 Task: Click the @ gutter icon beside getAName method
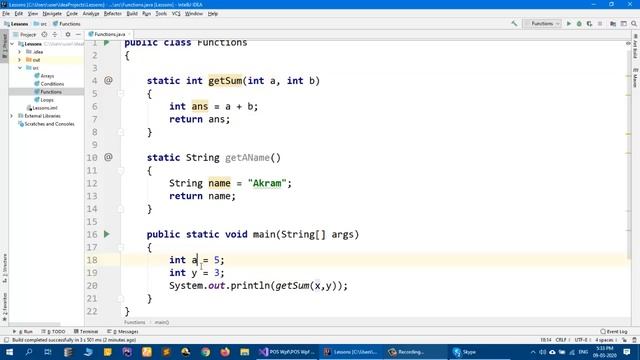[108, 157]
